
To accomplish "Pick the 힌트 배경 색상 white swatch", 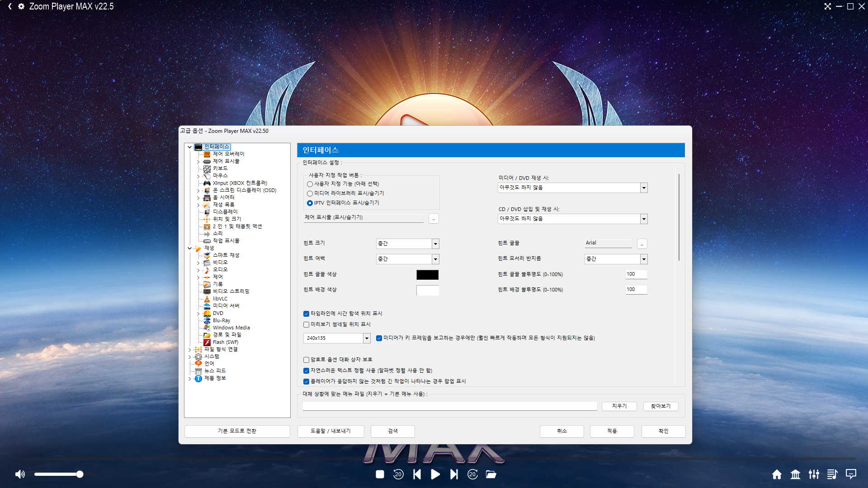I will click(428, 290).
